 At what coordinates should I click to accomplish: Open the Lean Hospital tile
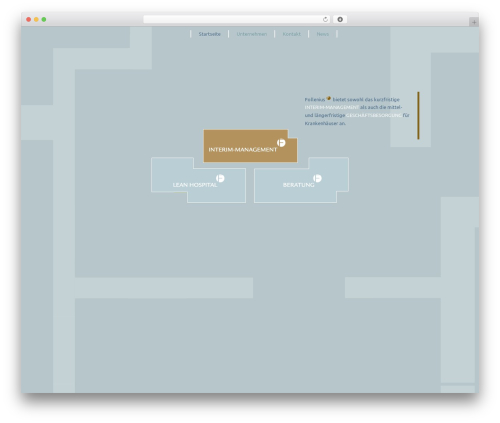(199, 180)
